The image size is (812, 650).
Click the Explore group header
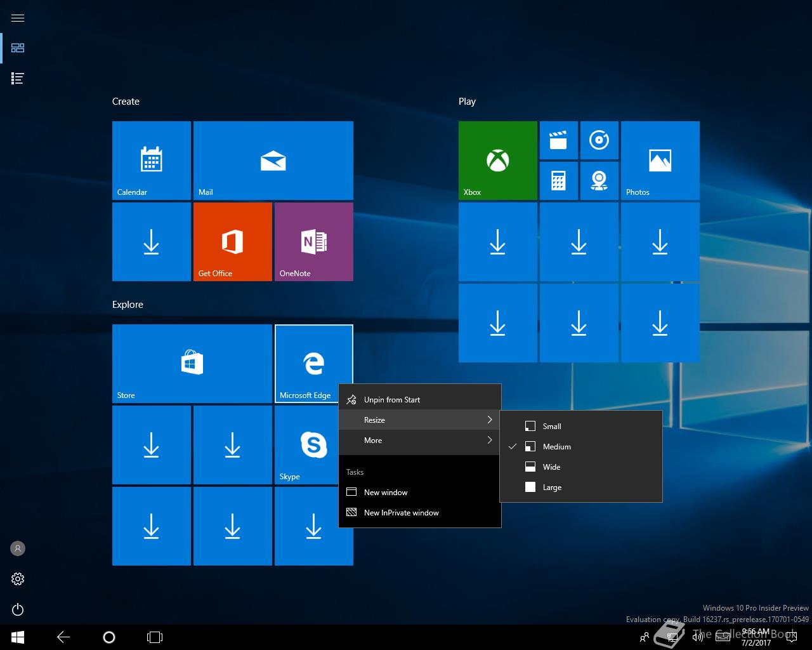click(128, 305)
